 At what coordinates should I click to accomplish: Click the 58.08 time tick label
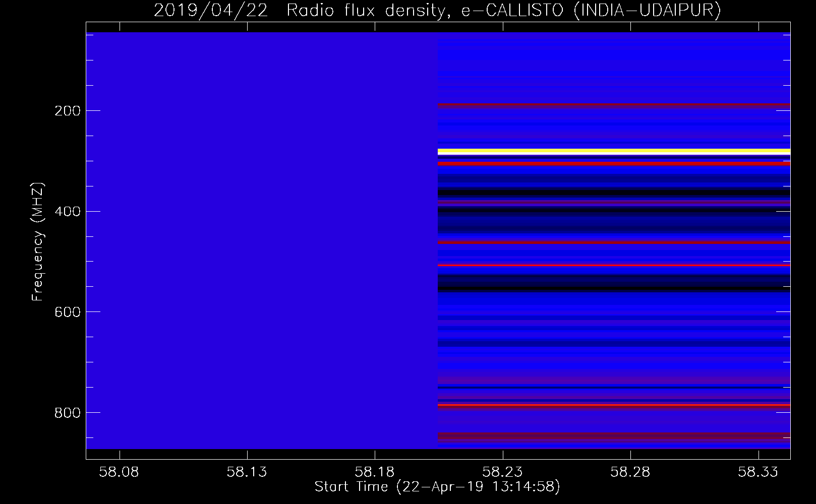coord(119,472)
